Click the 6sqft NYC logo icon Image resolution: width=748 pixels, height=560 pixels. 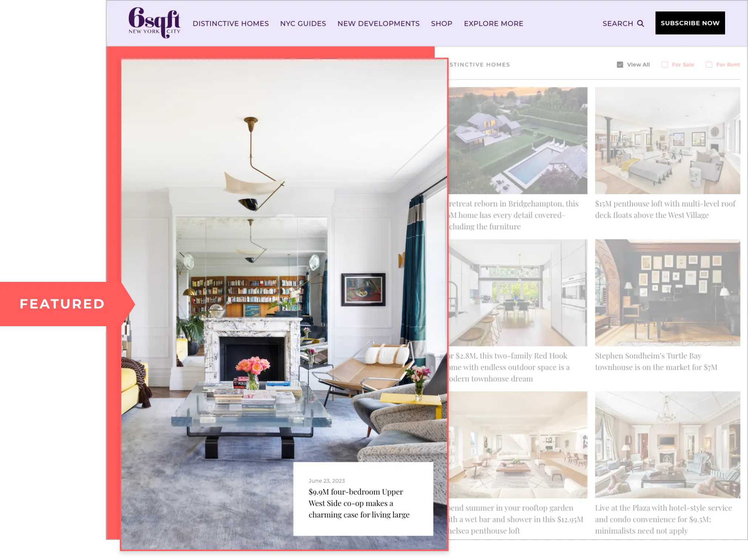[x=154, y=24]
